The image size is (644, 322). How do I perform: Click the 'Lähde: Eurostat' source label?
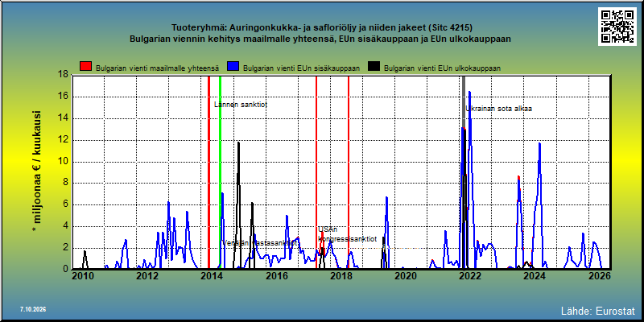598,311
